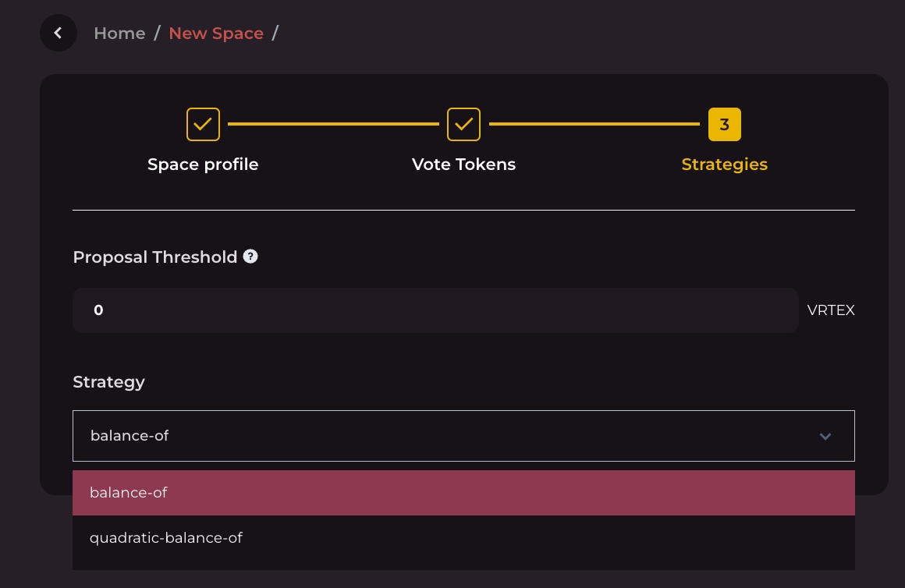
Task: Click the step 3 Strategies badge
Action: tap(724, 125)
